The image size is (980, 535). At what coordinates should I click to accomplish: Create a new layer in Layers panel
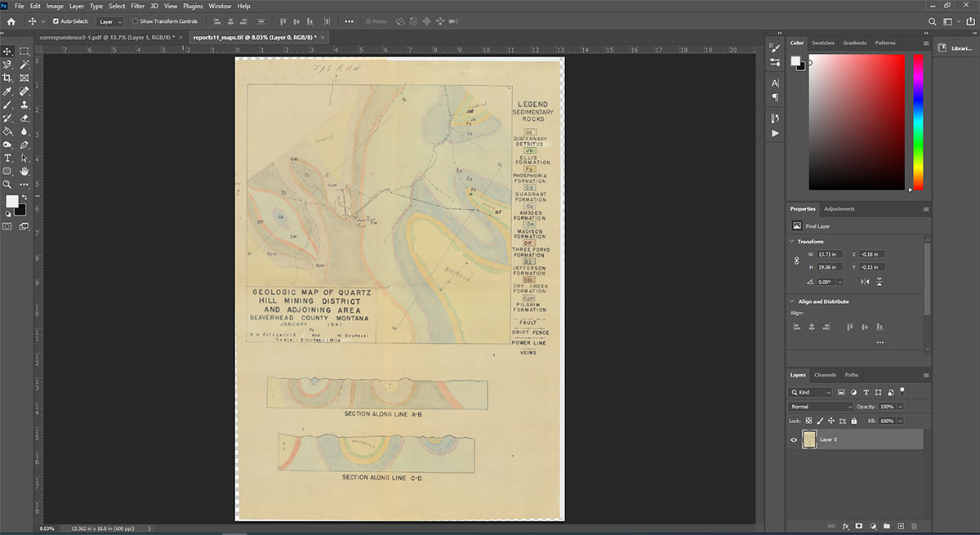[x=900, y=526]
